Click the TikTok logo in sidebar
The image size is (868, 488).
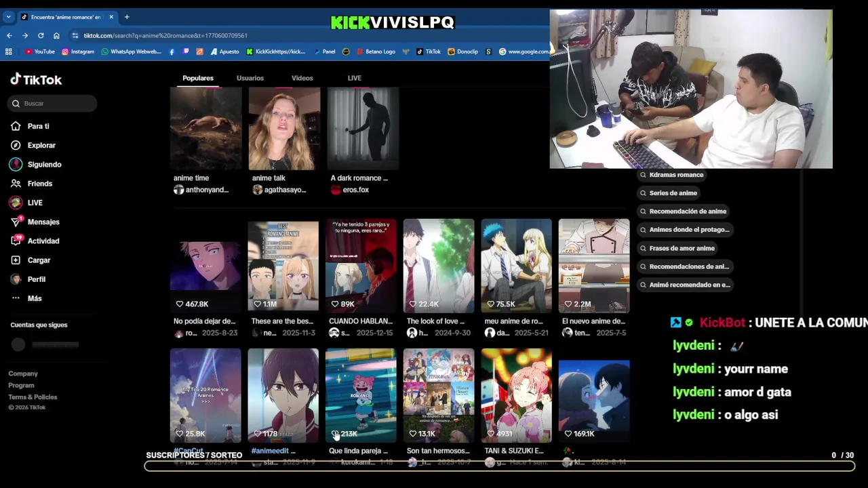point(36,79)
